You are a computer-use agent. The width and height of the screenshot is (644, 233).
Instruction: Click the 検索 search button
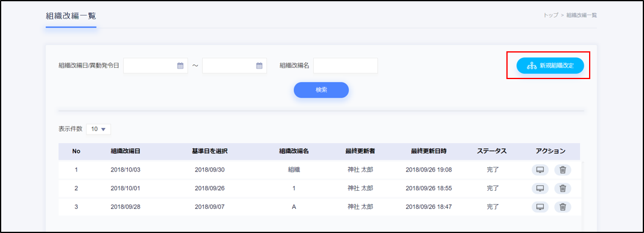pos(321,90)
